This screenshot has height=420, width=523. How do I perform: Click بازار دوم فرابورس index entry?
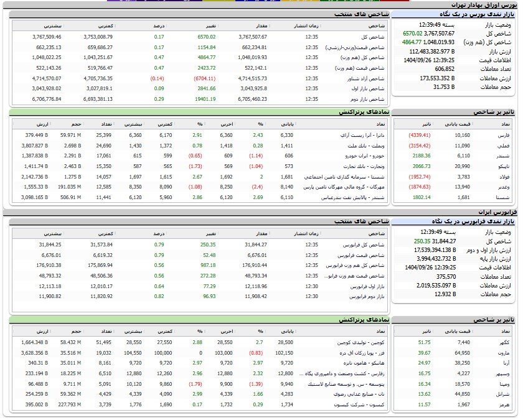(367, 297)
